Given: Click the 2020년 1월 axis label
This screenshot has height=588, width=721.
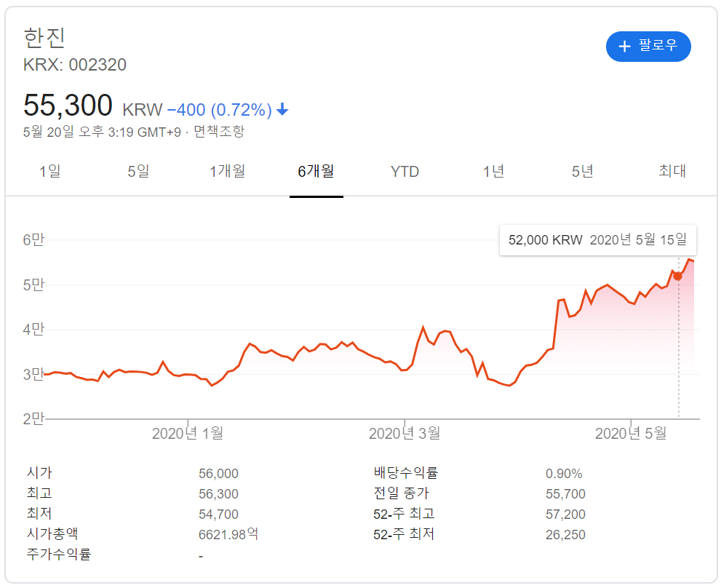Looking at the screenshot, I should click(188, 433).
